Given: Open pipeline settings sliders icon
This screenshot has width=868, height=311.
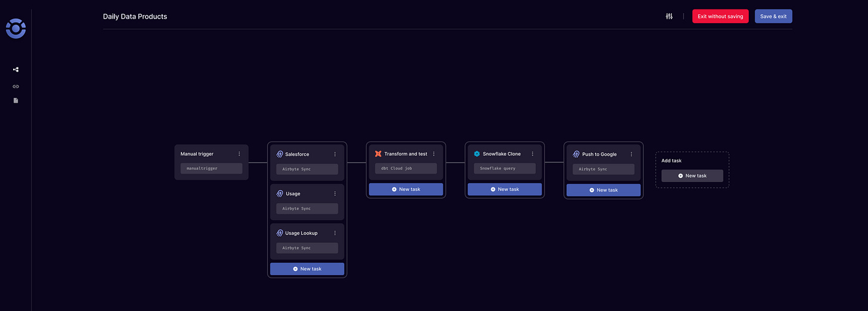Looking at the screenshot, I should tap(669, 16).
